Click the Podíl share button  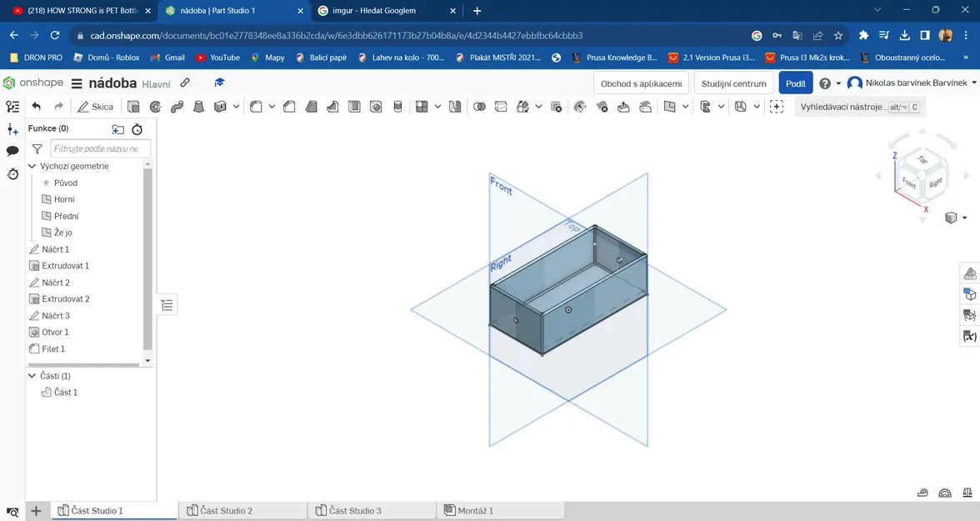click(795, 83)
